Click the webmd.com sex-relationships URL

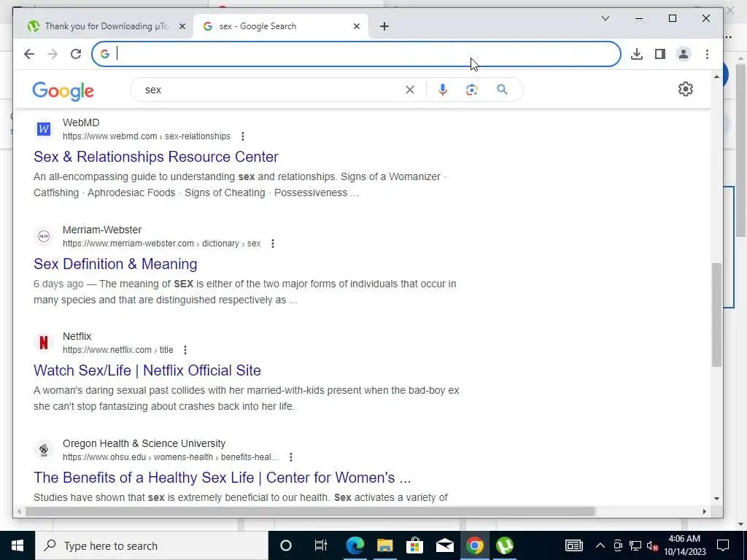(x=146, y=136)
